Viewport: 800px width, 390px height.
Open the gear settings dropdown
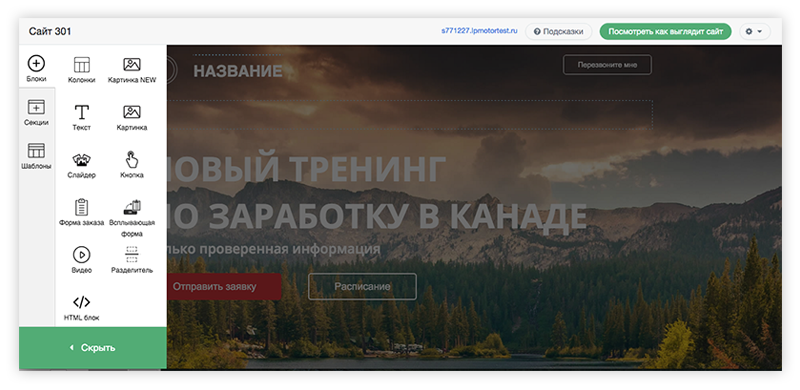(755, 31)
